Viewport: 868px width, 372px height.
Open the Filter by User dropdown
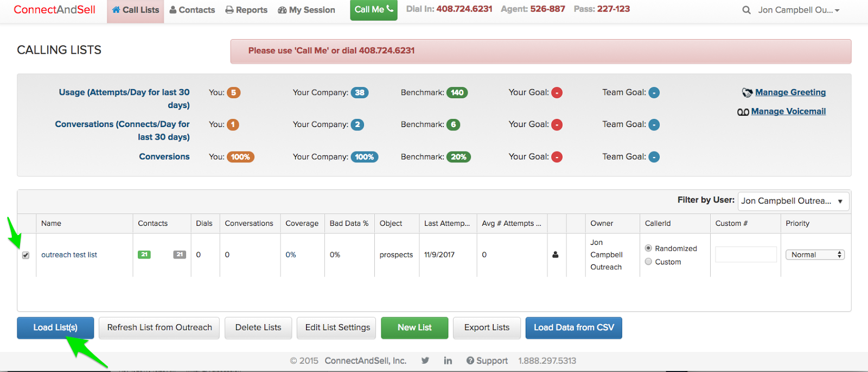pos(793,201)
